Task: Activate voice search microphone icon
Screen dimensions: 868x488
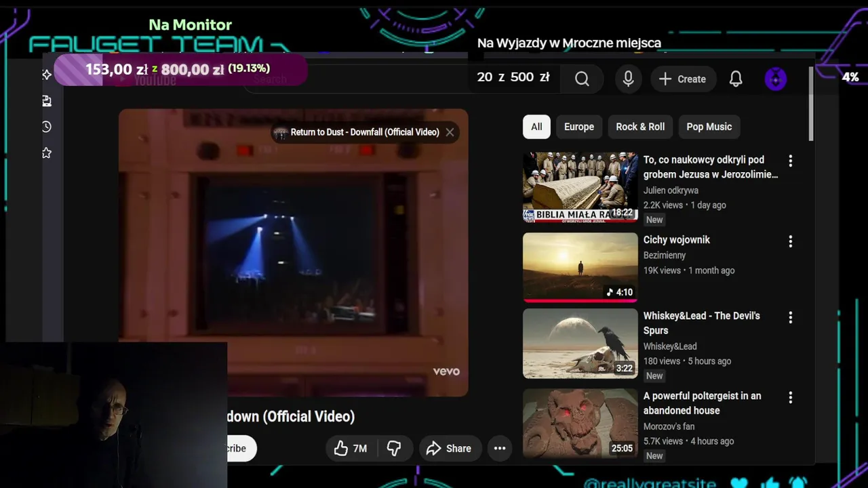Action: click(x=629, y=79)
